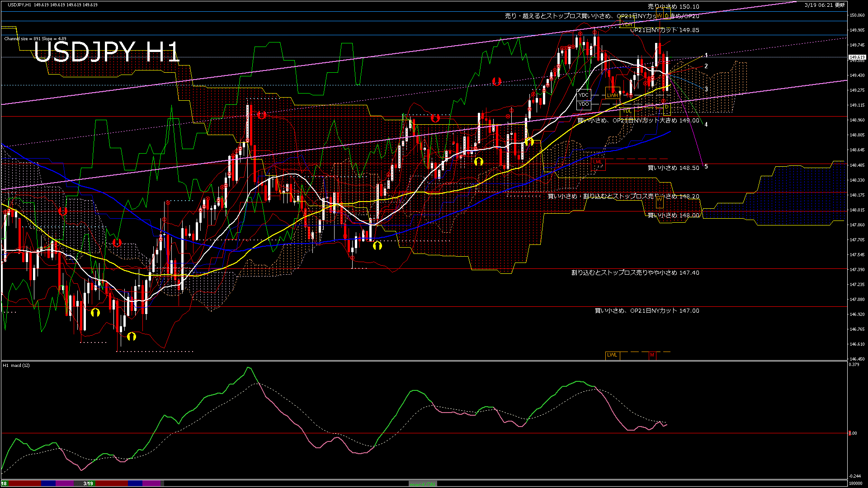
Task: Select the OP21日NYカット 149.85 label
Action: pyautogui.click(x=665, y=30)
